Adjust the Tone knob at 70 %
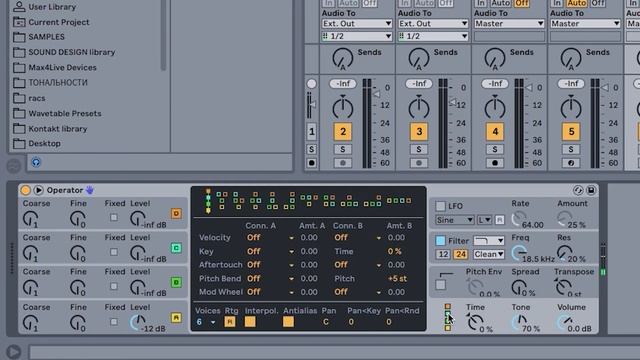Viewport: 640px width, 360px height. pos(519,322)
